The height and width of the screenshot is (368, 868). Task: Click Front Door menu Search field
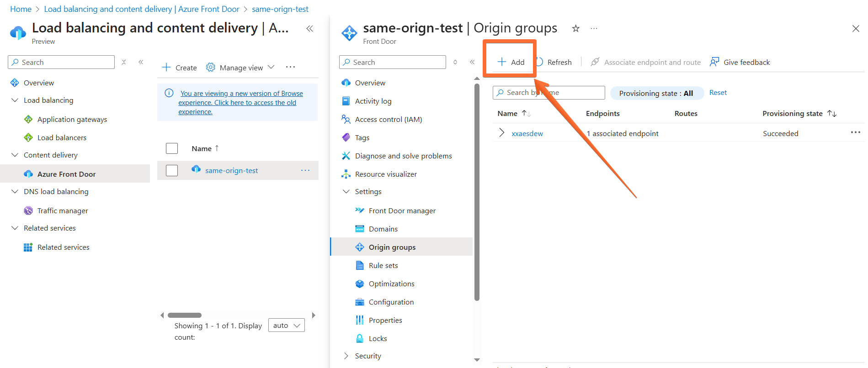pyautogui.click(x=393, y=62)
